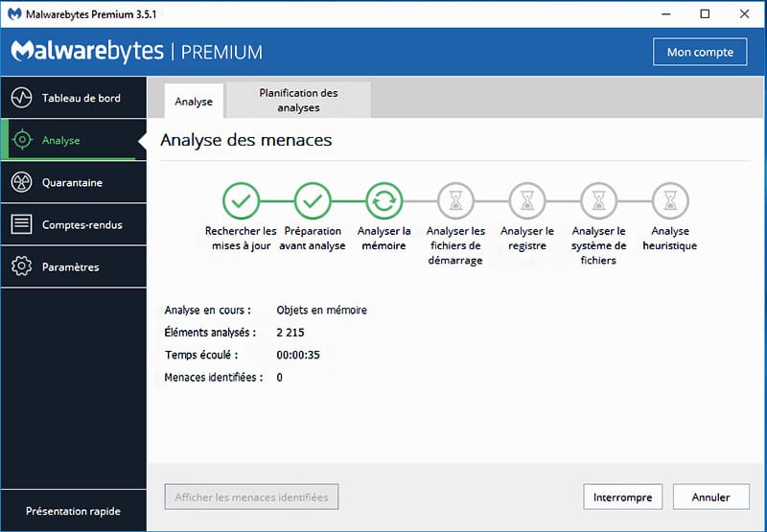
Task: Click the 'Temps écoulé :' label
Action: pos(201,355)
